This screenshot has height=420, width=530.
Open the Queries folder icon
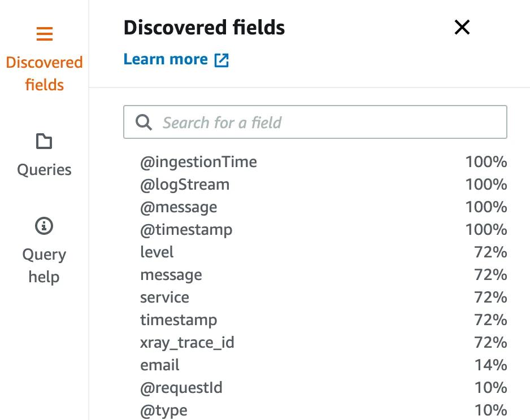click(44, 141)
